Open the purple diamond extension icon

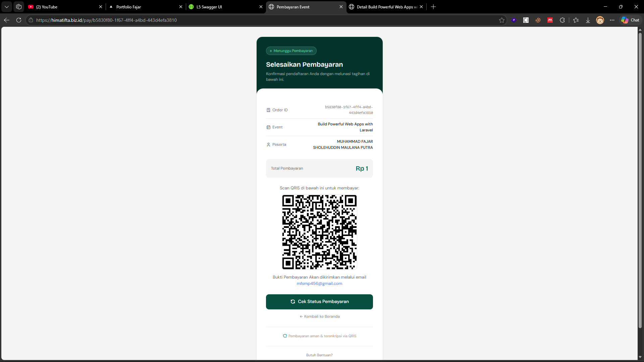tap(514, 20)
